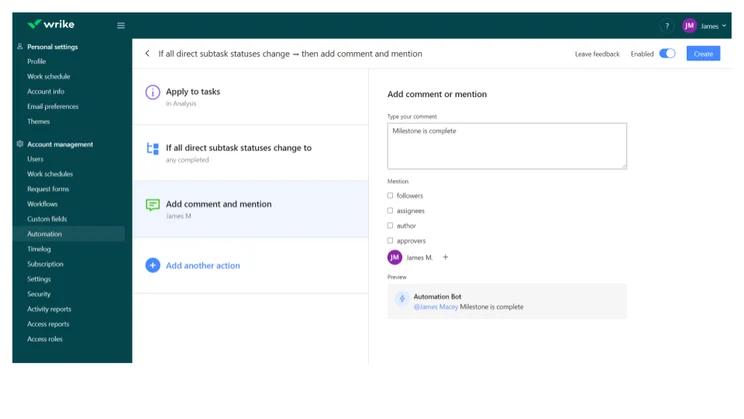
Task: Click the Create button
Action: tap(703, 54)
